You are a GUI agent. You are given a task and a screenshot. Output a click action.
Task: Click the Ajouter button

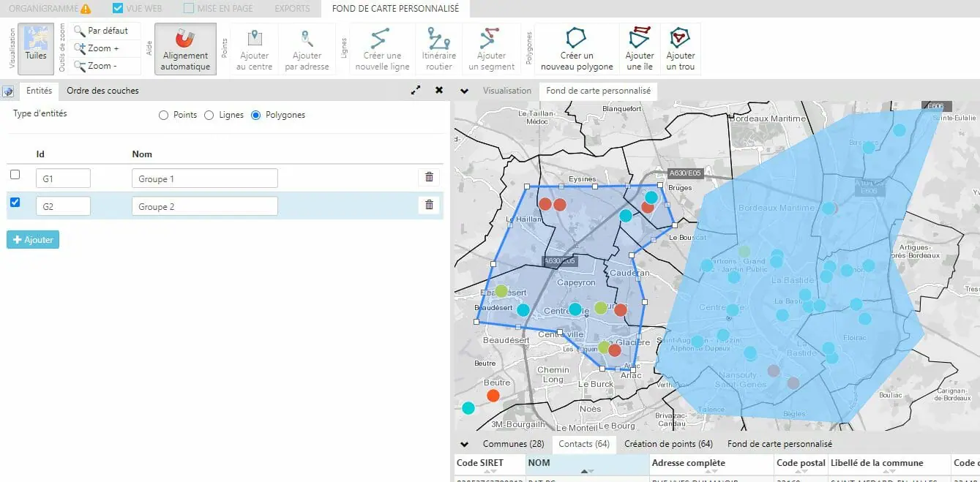(x=33, y=240)
